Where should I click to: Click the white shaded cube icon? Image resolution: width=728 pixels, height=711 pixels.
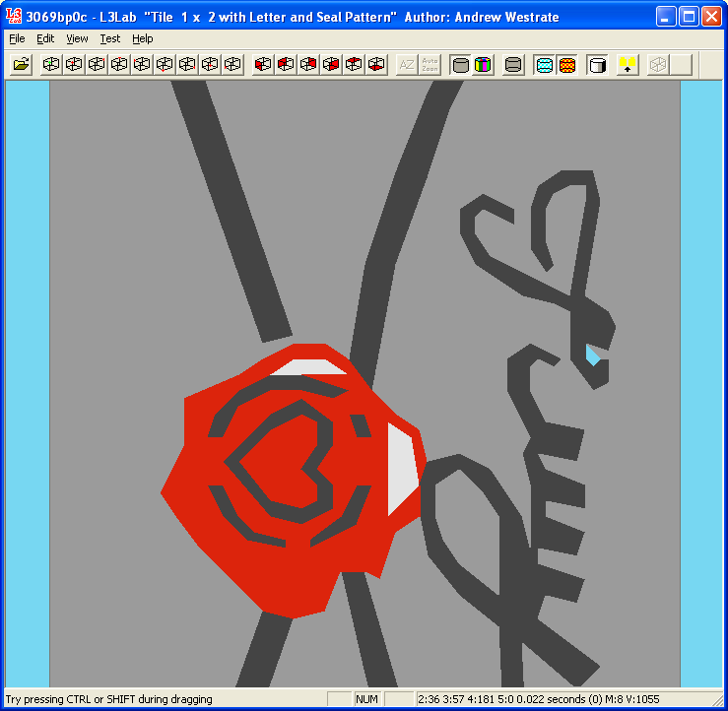[x=596, y=65]
